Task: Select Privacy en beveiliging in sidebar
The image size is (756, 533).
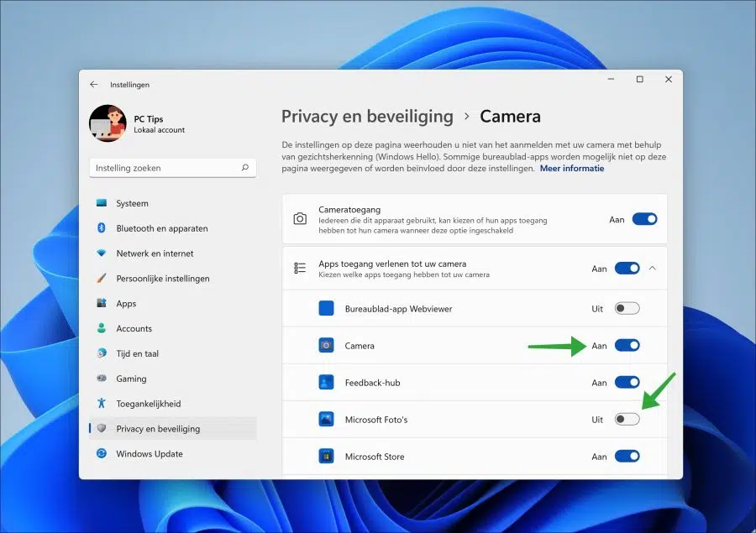Action: 172,429
